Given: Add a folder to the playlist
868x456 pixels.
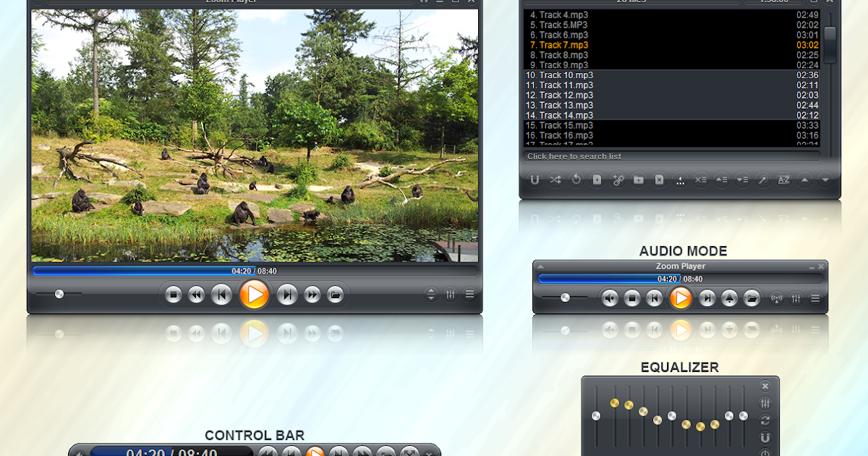Looking at the screenshot, I should 639,180.
